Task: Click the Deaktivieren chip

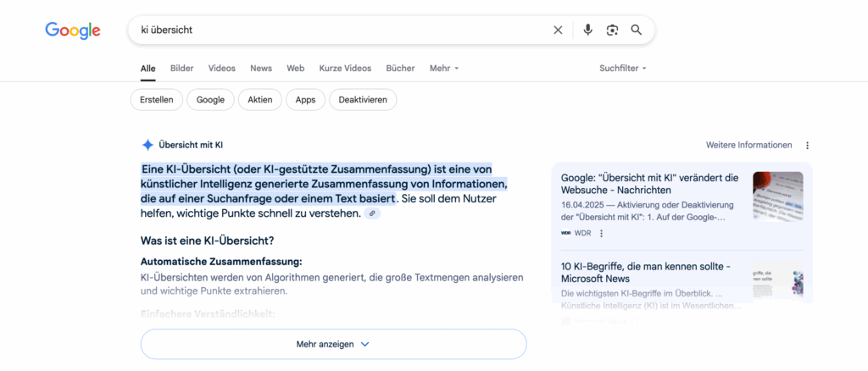Action: pyautogui.click(x=363, y=99)
